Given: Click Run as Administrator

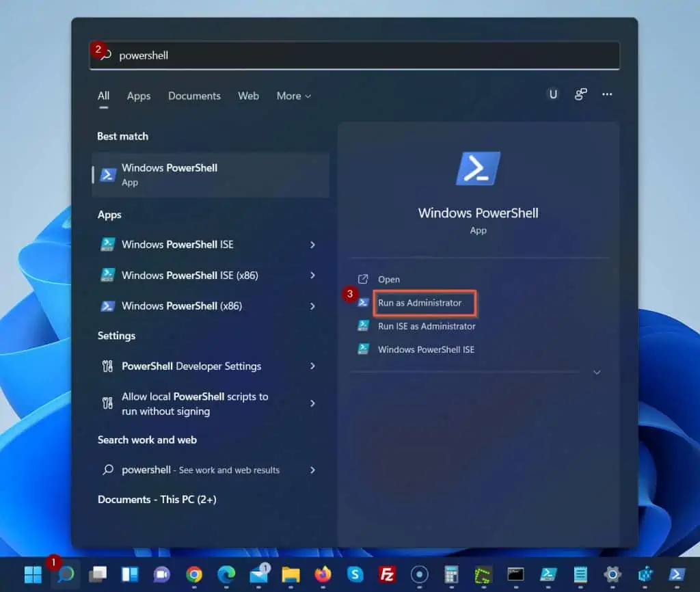Looking at the screenshot, I should (420, 303).
